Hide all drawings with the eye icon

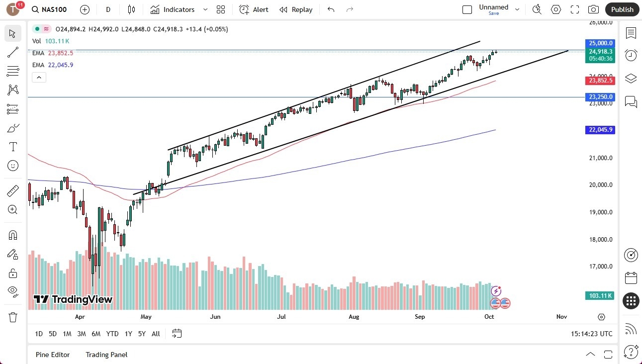point(12,291)
